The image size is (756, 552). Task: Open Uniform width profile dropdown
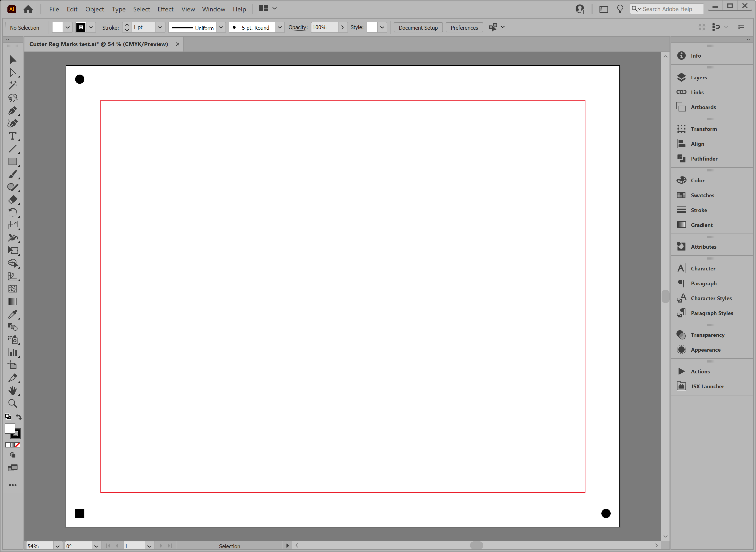pos(221,27)
